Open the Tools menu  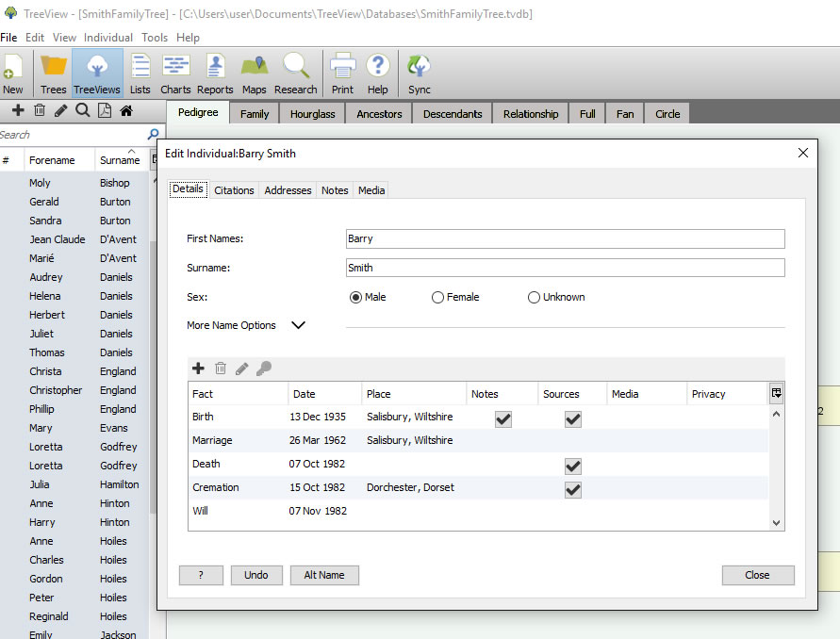tap(155, 38)
